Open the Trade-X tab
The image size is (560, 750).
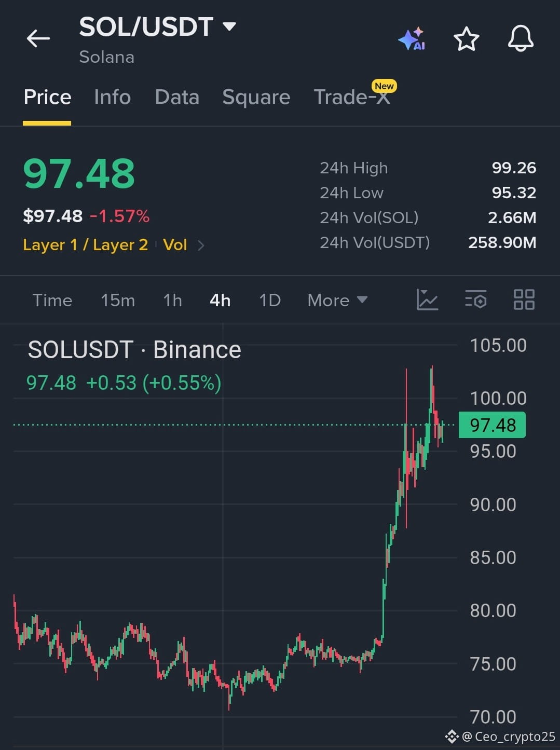pos(352,97)
